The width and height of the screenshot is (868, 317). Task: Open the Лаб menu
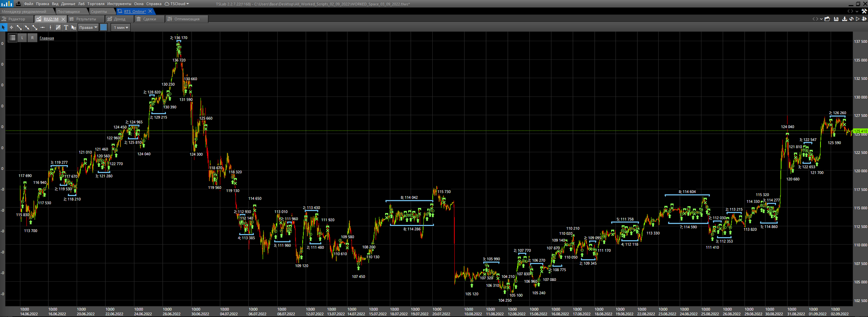[81, 4]
